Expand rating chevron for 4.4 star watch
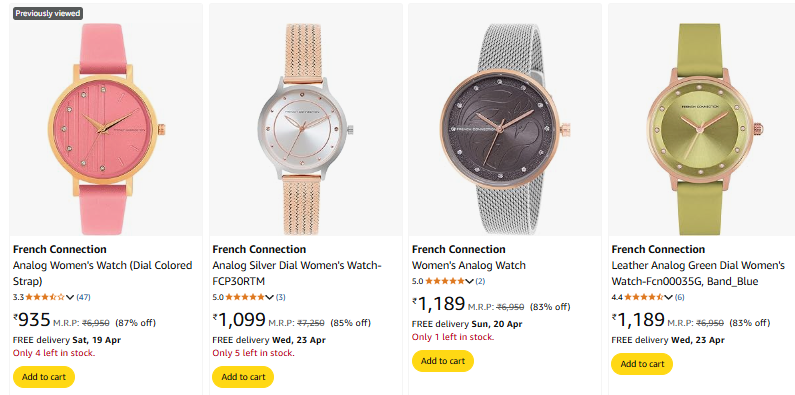Viewport: 795px width, 395px height. coord(668,297)
